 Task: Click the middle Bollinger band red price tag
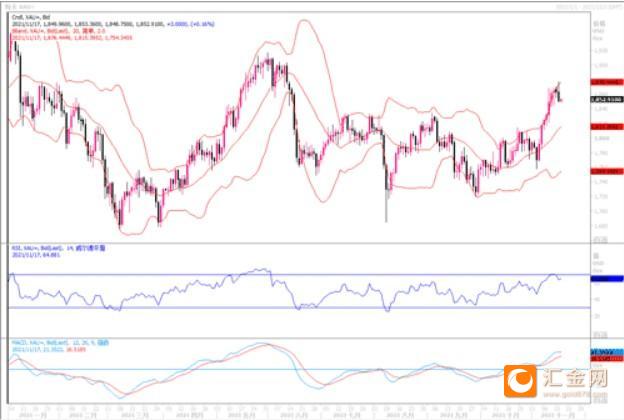click(x=606, y=127)
